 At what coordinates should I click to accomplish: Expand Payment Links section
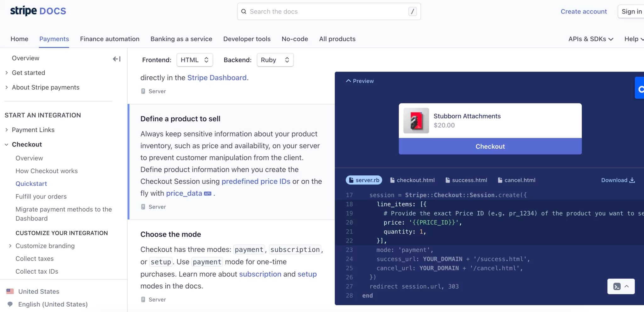(7, 130)
